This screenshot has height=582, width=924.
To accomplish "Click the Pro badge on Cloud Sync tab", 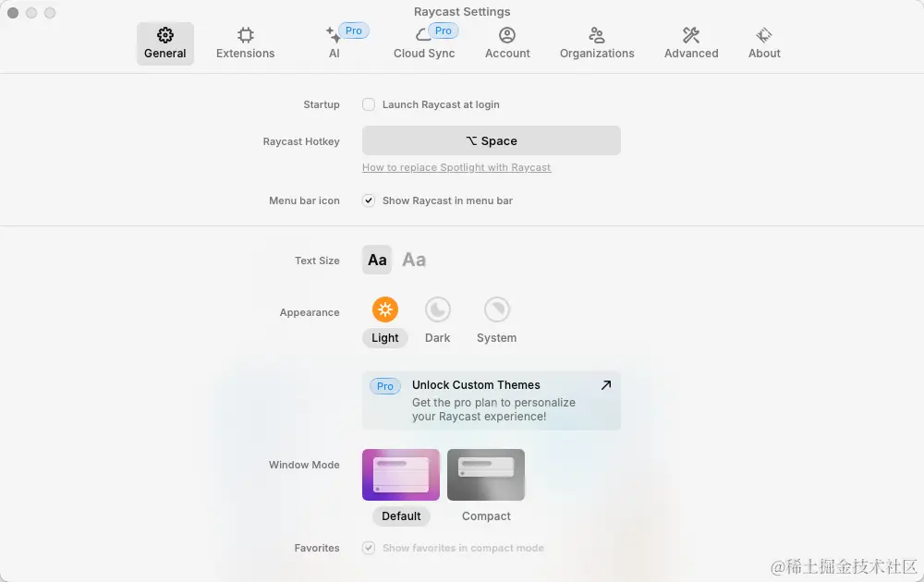I will pyautogui.click(x=444, y=30).
